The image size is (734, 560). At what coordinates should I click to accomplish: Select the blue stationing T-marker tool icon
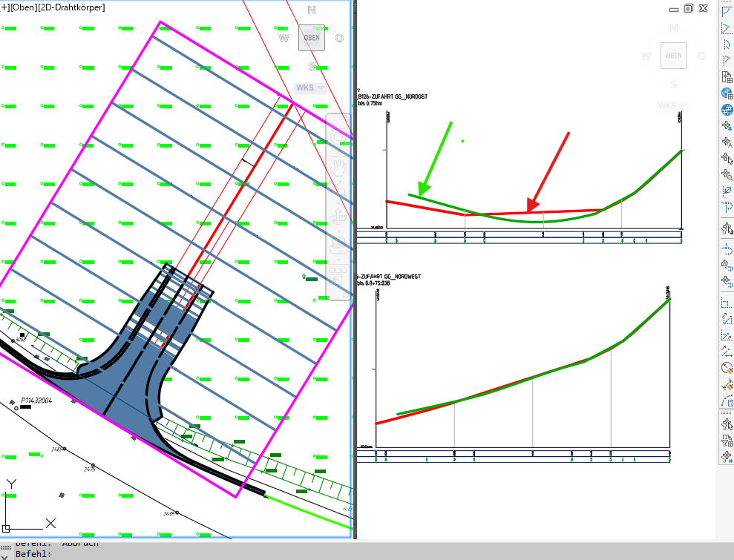click(x=727, y=207)
